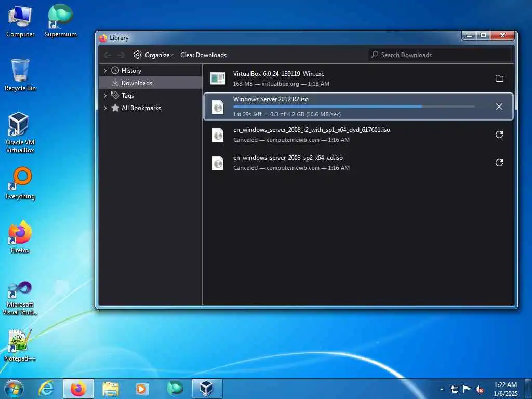
Task: Click the muted volume tray icon
Action: click(x=480, y=389)
